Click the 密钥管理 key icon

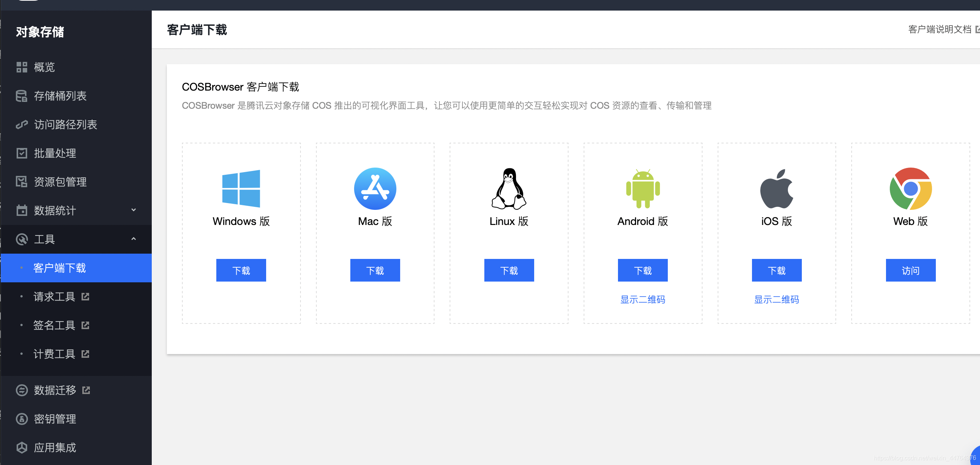(22, 419)
